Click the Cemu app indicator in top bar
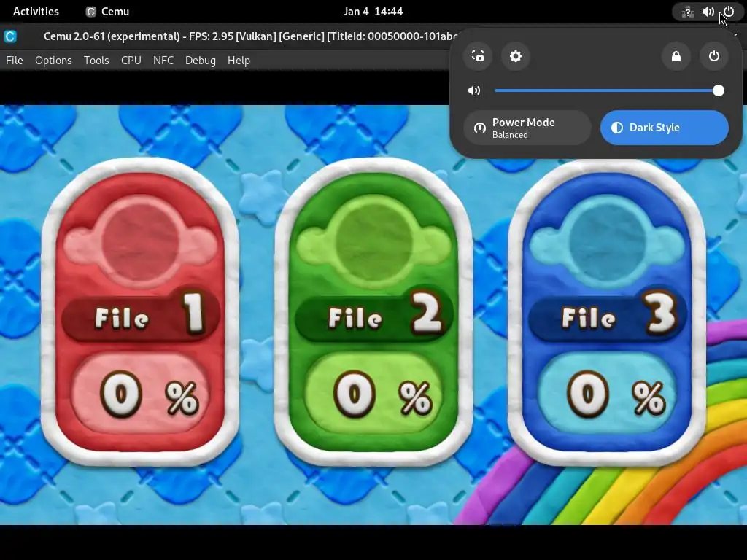 [x=108, y=12]
